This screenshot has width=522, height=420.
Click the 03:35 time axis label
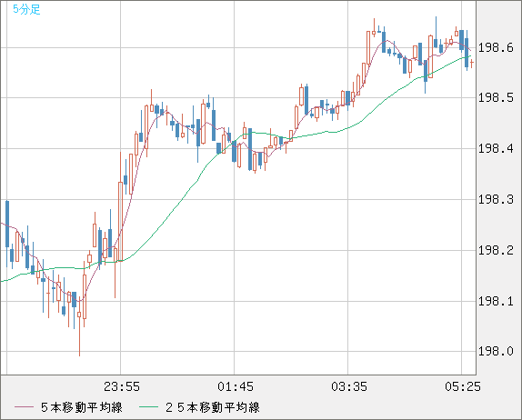[349, 386]
